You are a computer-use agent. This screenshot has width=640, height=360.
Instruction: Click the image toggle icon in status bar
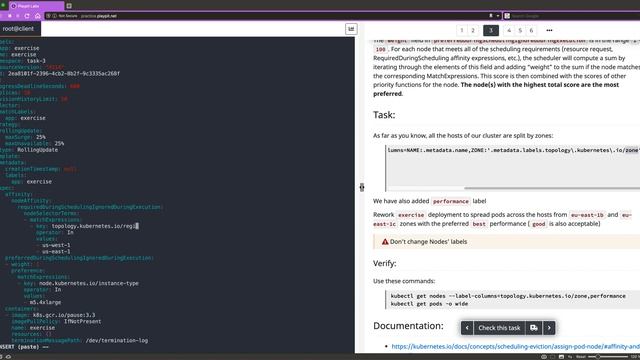pos(561,357)
